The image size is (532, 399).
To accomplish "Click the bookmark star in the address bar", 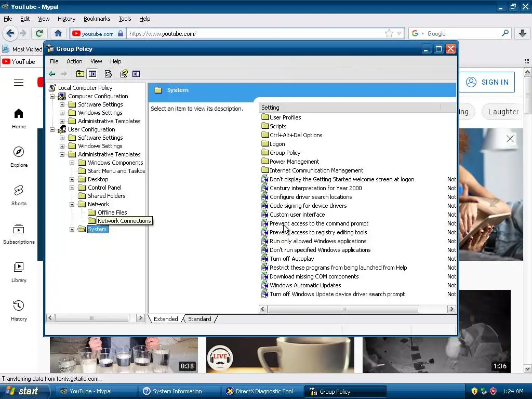I will click(x=389, y=33).
